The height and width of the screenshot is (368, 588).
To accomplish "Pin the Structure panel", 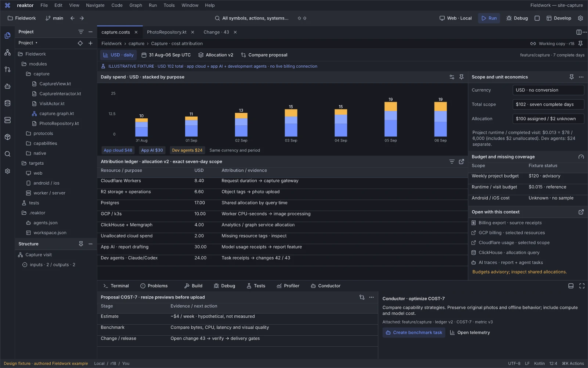I will tap(81, 244).
